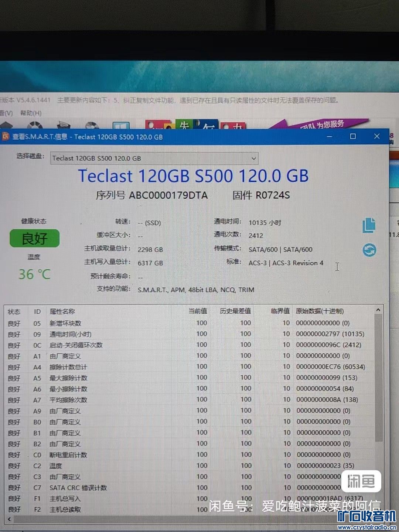Select row C3 由厂商定义

190,477
